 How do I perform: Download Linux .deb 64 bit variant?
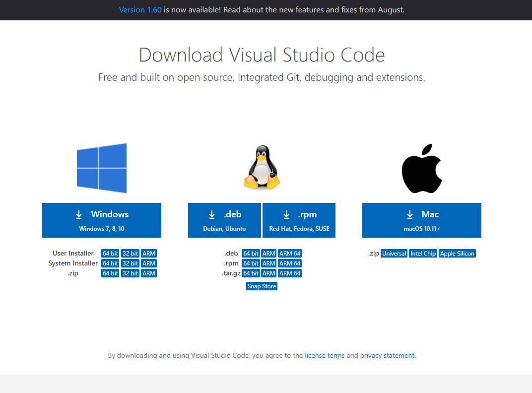coord(251,254)
